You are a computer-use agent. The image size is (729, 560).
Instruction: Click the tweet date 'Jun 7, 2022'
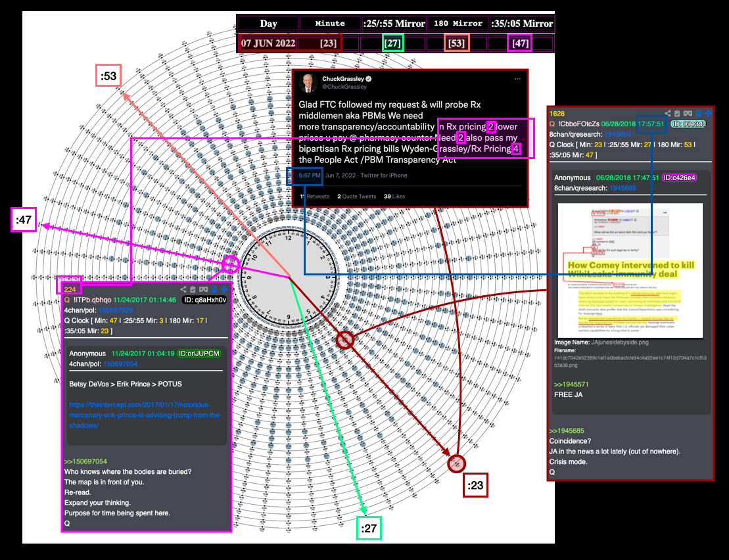point(341,175)
